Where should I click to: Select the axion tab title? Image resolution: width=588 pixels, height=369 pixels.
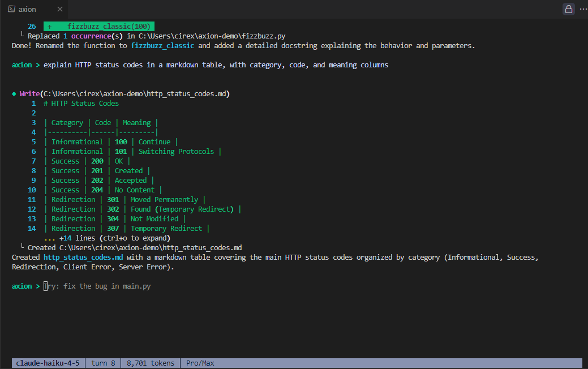[27, 10]
